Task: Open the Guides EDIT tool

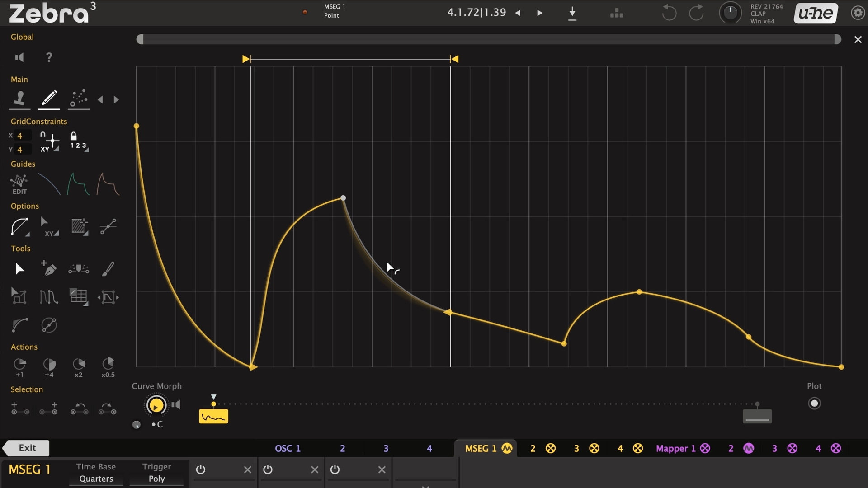Action: [x=19, y=184]
